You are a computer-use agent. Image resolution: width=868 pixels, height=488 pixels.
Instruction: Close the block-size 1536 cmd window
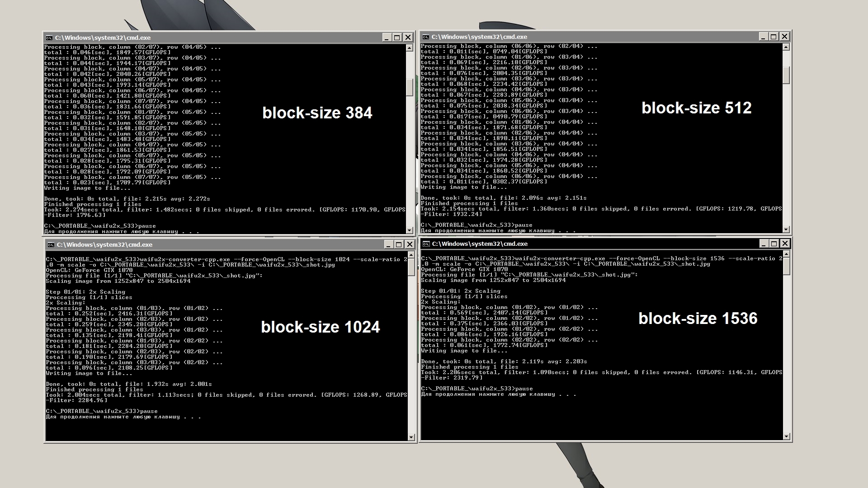[785, 244]
